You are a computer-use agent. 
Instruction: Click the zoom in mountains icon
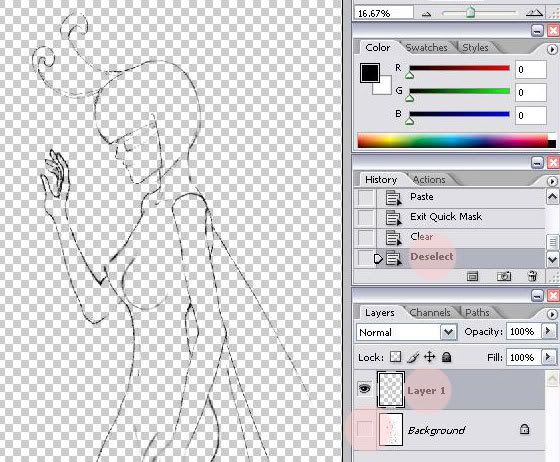[x=534, y=14]
